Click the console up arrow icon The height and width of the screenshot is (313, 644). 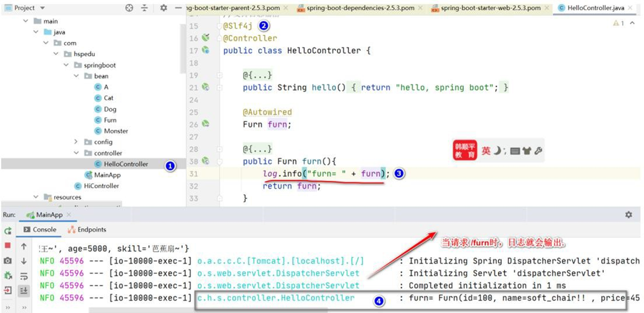(24, 246)
